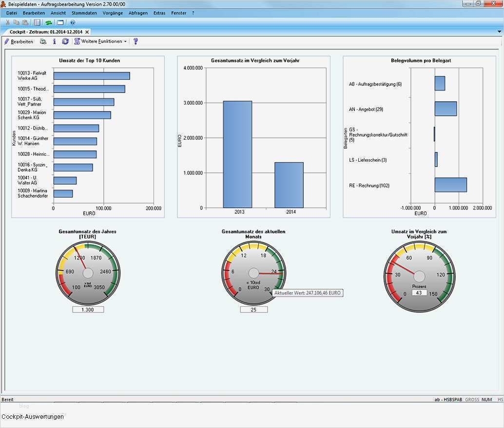Click the Bearbeiten button in cockpit toolbar
The image size is (504, 428).
coord(19,41)
